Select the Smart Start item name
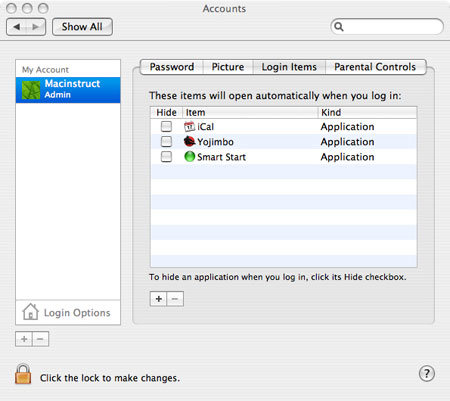The height and width of the screenshot is (401, 450). tap(221, 157)
